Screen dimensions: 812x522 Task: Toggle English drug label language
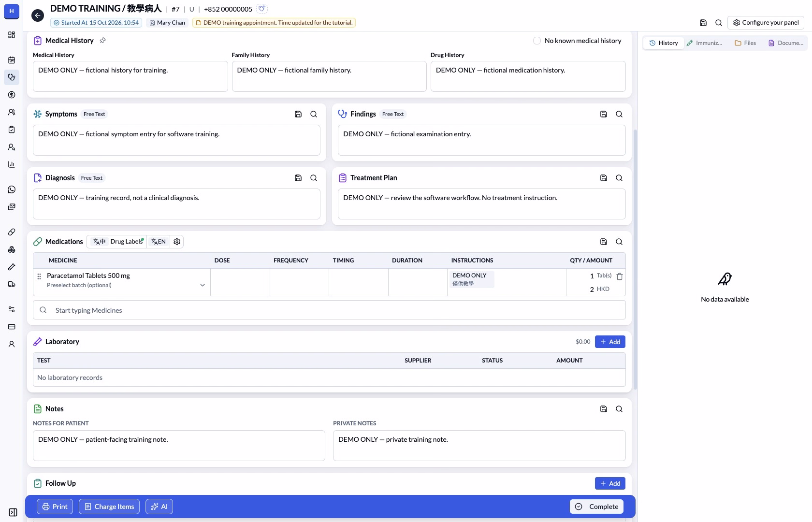(159, 242)
